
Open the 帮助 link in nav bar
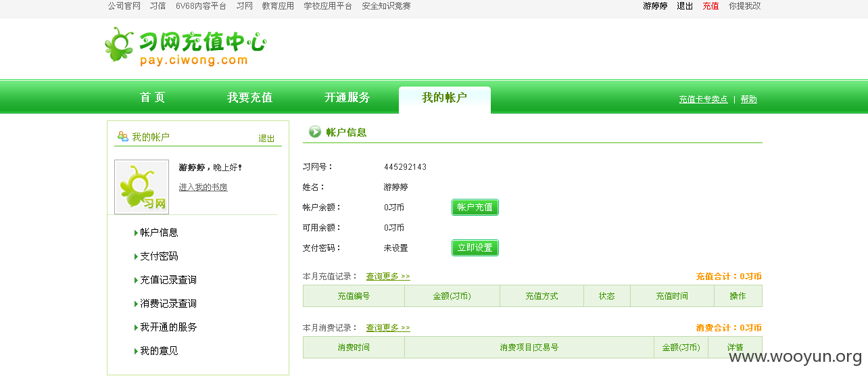tap(749, 99)
